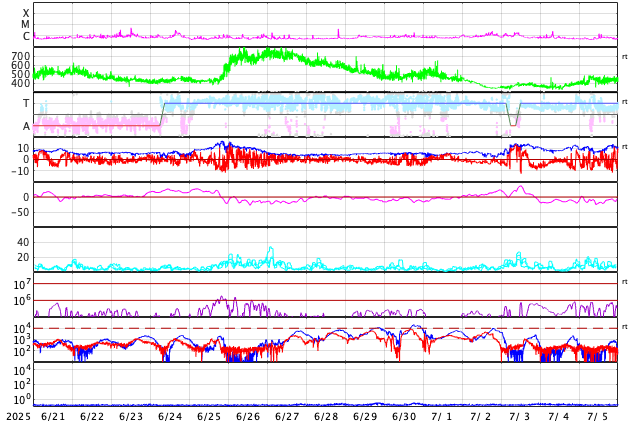Click the 6/21 date label
The width and height of the screenshot is (634, 424).
pos(53,417)
